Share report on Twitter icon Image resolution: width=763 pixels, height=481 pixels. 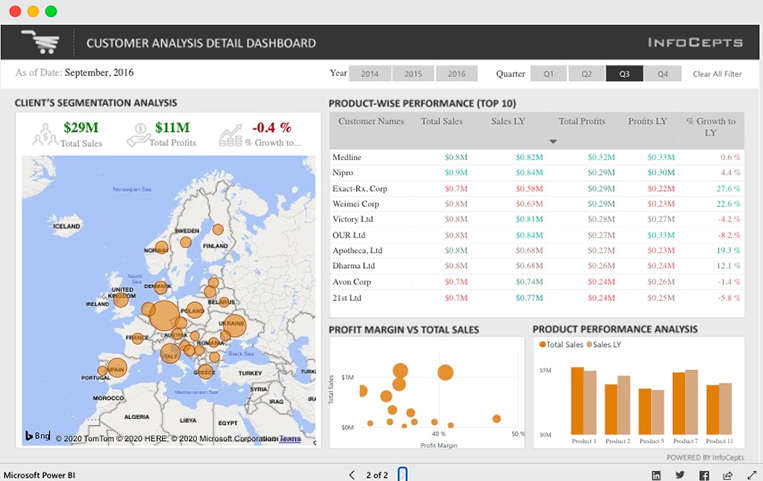click(x=680, y=475)
